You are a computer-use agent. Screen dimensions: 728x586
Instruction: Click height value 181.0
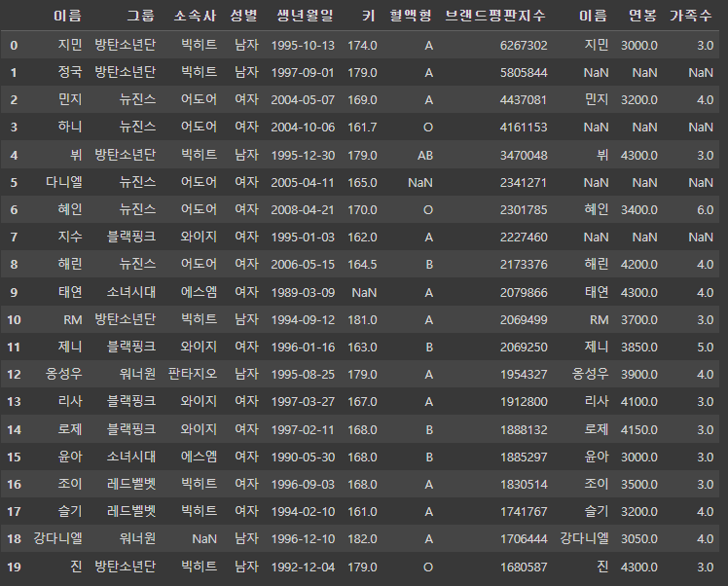(362, 320)
